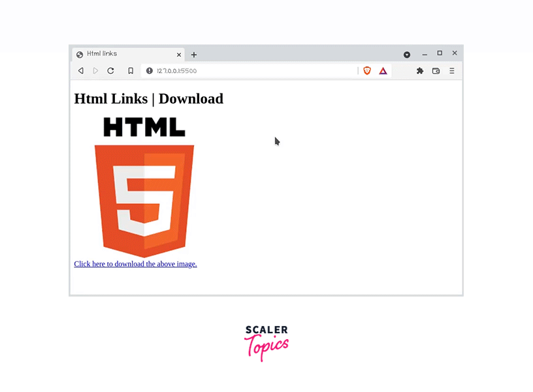Image resolution: width=533 pixels, height=392 pixels.
Task: Bookmark this page using the bookmark icon
Action: [131, 71]
